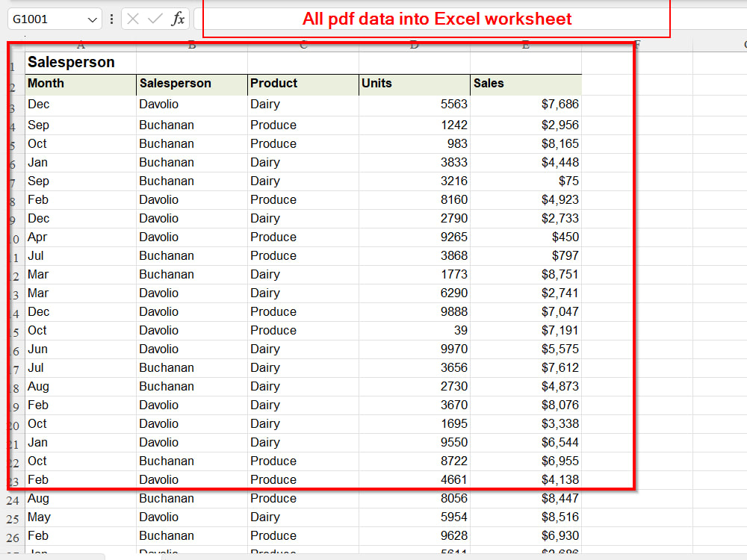Click Davolio in the first data row

pyautogui.click(x=192, y=104)
